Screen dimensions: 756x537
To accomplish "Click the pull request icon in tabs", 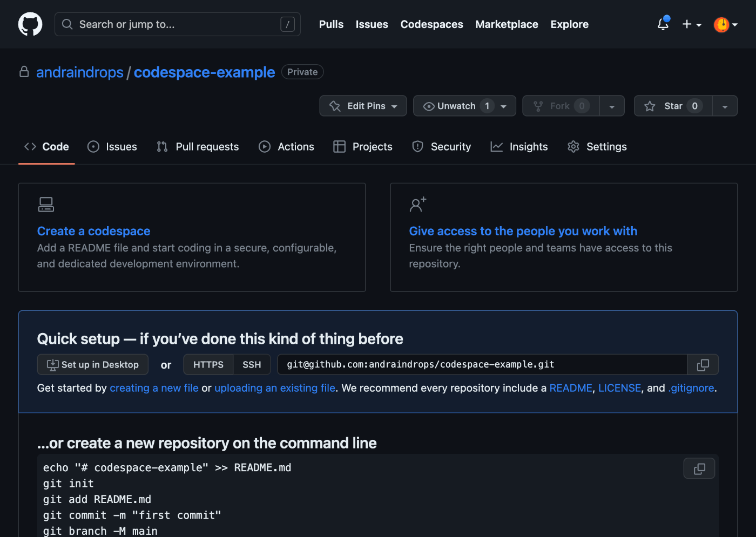I will [162, 147].
